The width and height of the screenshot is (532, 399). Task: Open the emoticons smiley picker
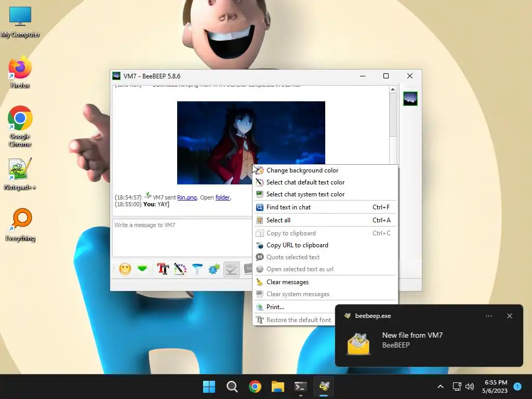125,269
